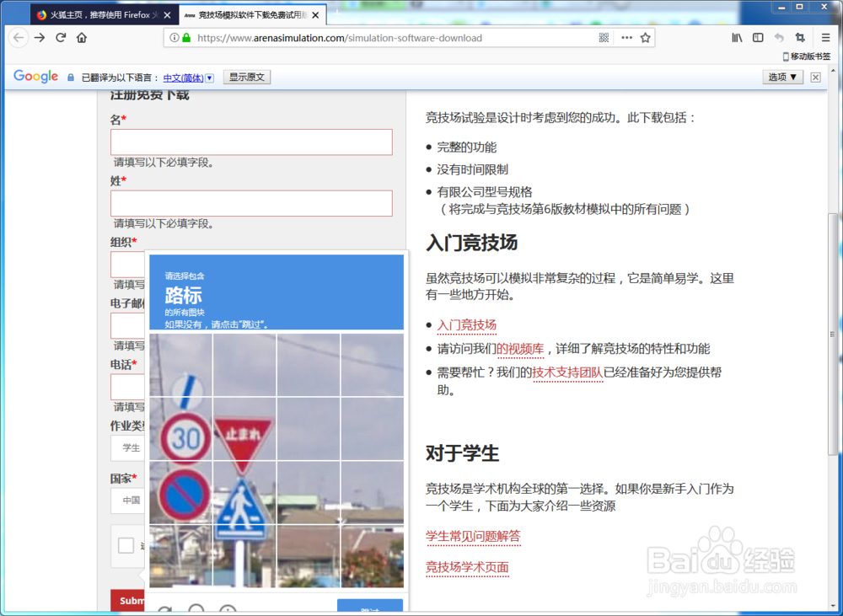Open the red 入门竞技场 link
Screen dimensions: 843x616
467,325
